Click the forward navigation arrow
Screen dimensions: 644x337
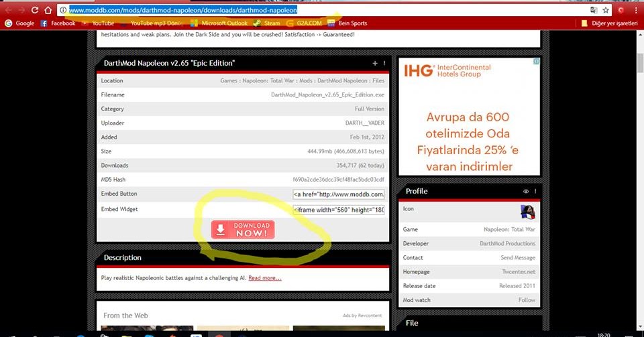click(x=21, y=10)
